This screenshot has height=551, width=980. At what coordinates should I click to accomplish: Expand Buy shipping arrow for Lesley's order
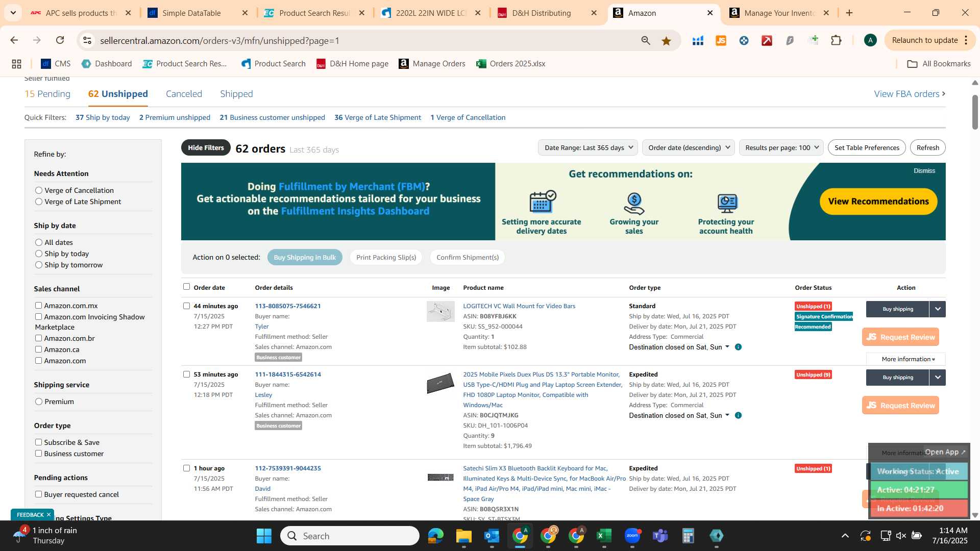[938, 378]
